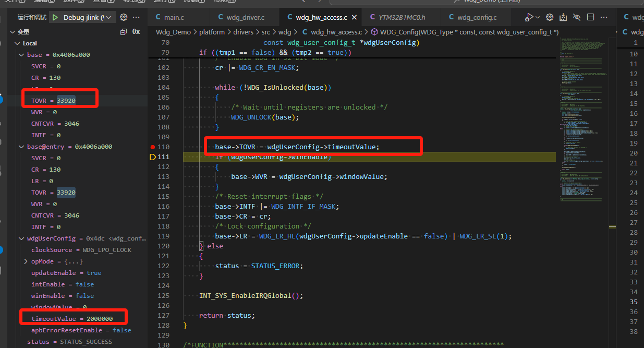
Task: Open launch.json via the debug gear icon
Action: [x=124, y=17]
